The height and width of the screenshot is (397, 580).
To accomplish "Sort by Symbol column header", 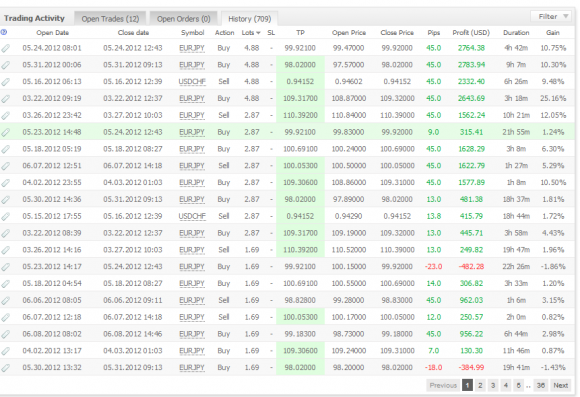I will [192, 33].
